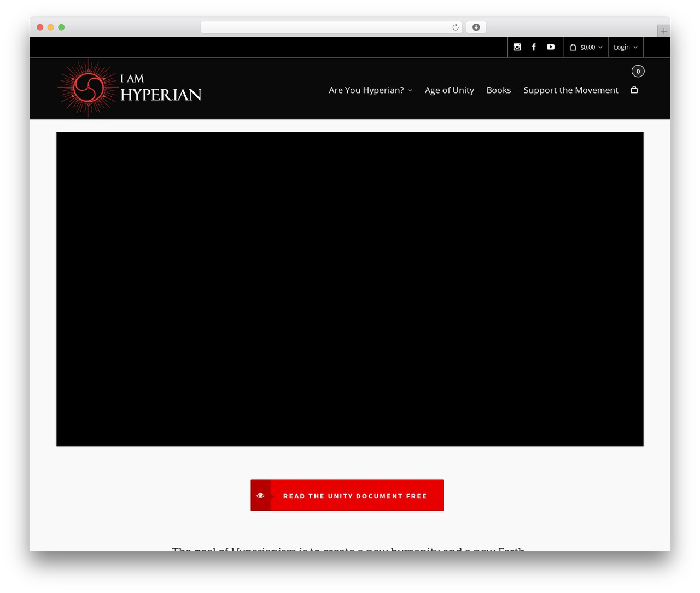
Task: Click cart bag icon in main navigation
Action: [x=634, y=90]
